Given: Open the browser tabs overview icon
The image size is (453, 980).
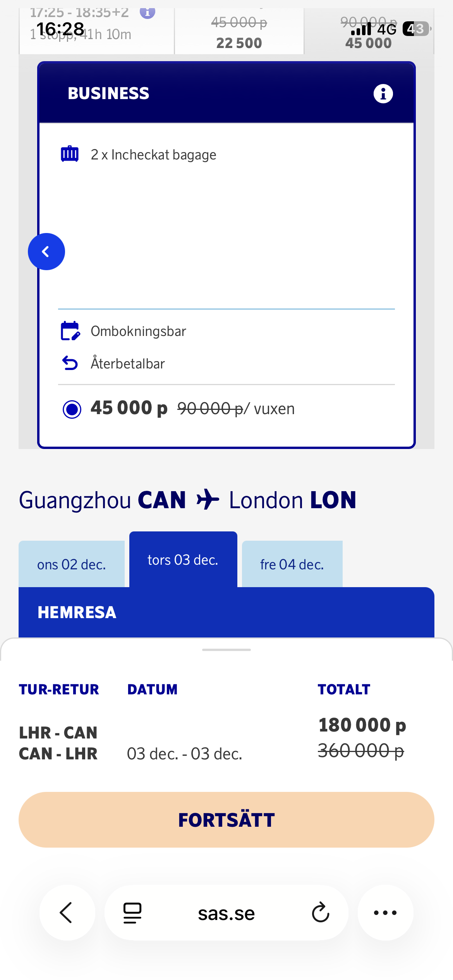Looking at the screenshot, I should (x=132, y=913).
